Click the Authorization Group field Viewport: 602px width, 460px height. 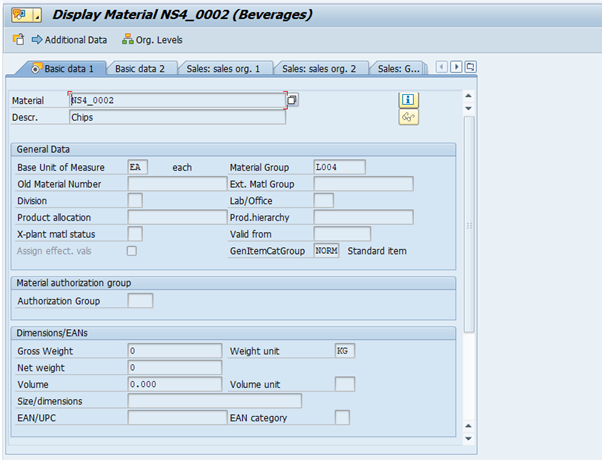[140, 301]
